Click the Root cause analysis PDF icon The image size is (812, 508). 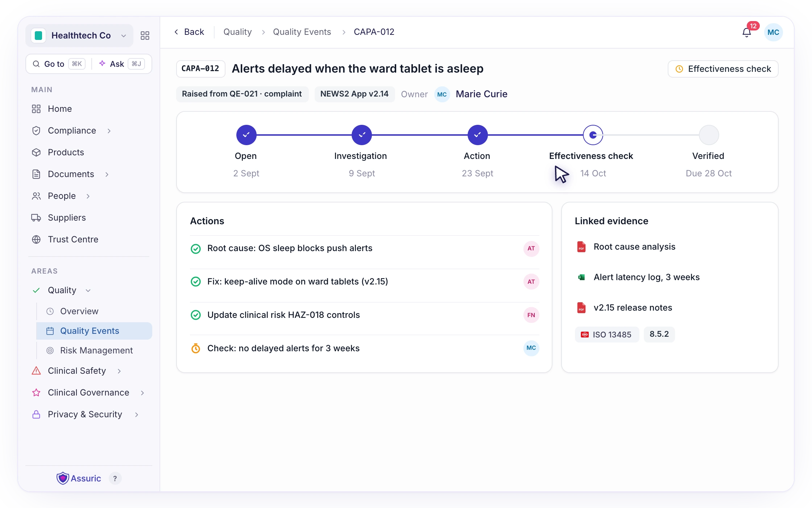pyautogui.click(x=581, y=247)
